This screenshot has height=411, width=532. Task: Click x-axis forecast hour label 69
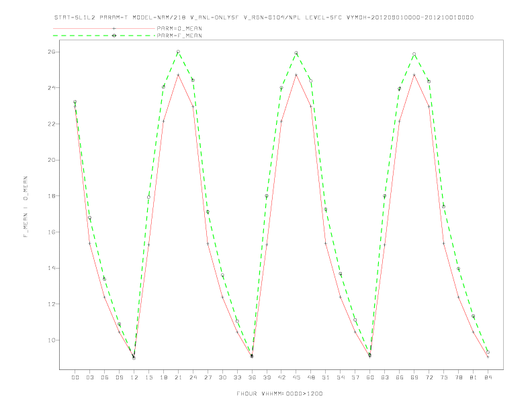click(x=414, y=377)
